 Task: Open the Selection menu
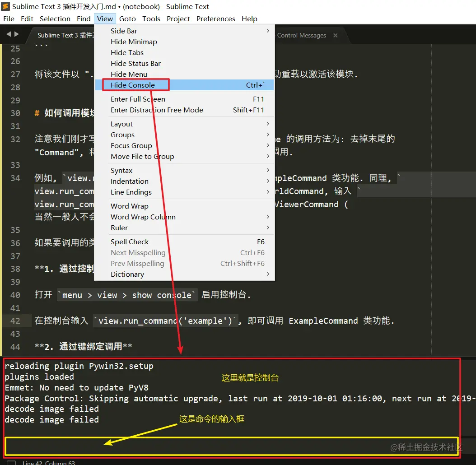point(55,19)
